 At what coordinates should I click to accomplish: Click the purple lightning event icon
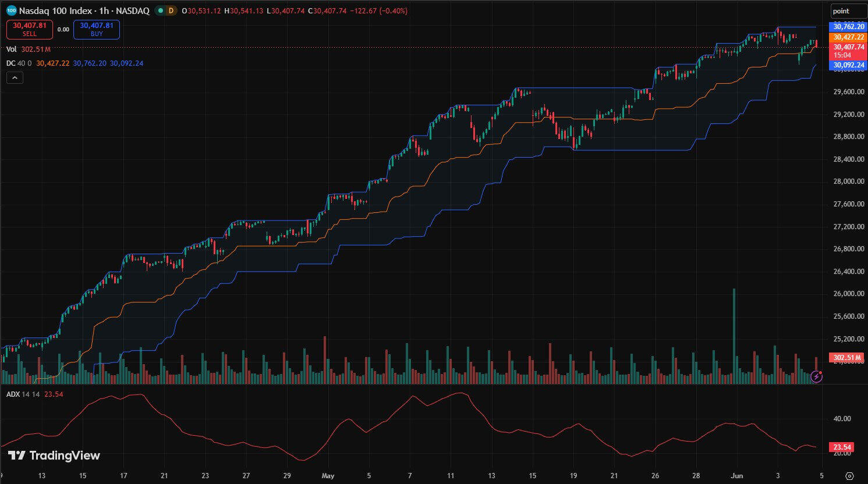pos(817,376)
